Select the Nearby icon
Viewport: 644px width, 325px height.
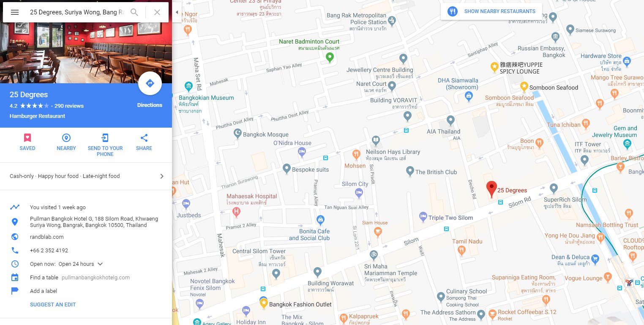66,138
